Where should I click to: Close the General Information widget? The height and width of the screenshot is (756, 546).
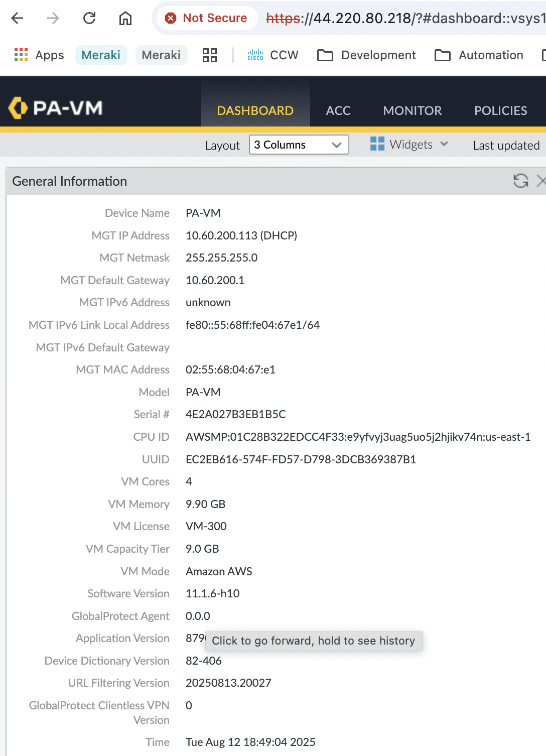[x=541, y=181]
